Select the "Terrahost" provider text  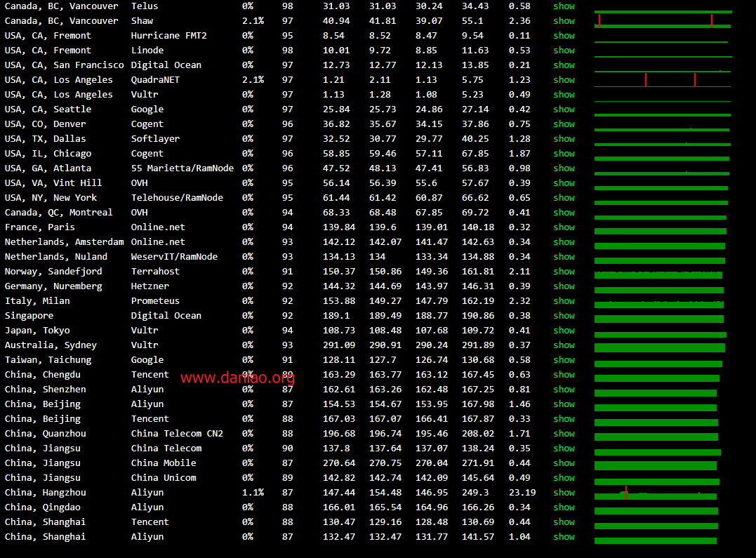click(155, 272)
